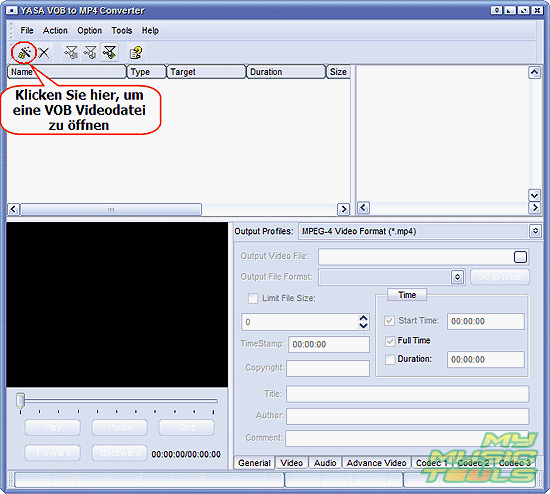The image size is (550, 494).
Task: Click the Title text field
Action: pyautogui.click(x=408, y=394)
